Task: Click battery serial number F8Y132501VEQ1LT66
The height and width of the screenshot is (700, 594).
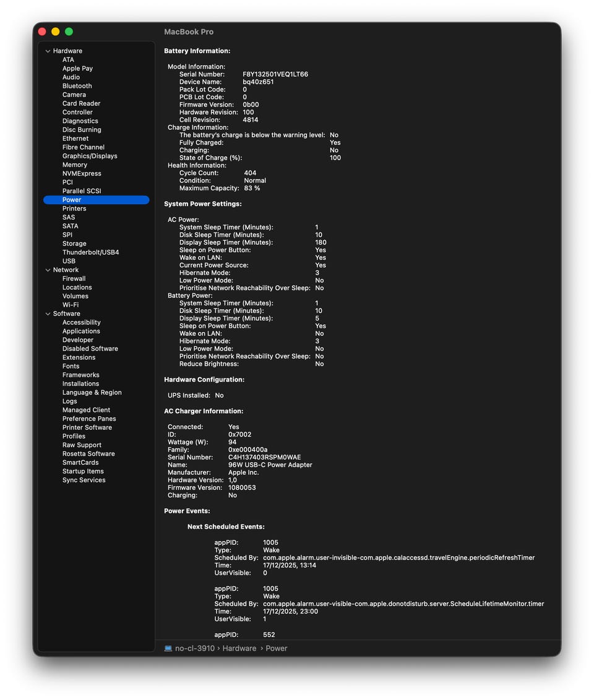Action: pos(275,75)
